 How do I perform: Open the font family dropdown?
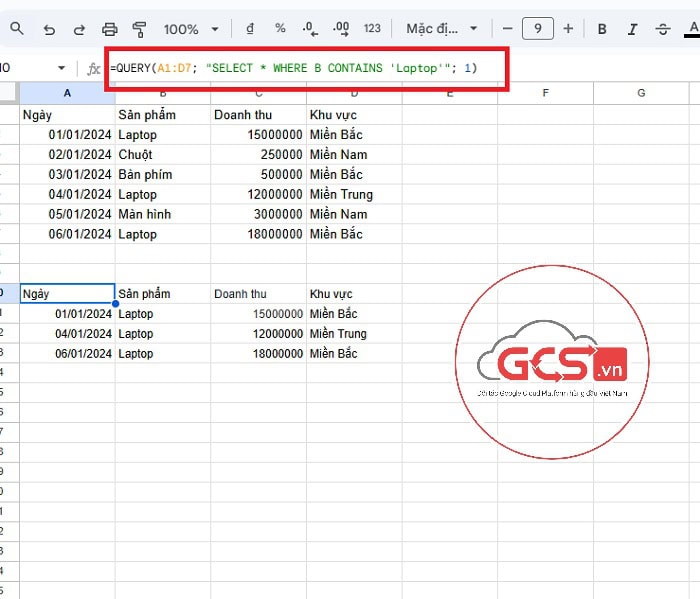pyautogui.click(x=442, y=29)
